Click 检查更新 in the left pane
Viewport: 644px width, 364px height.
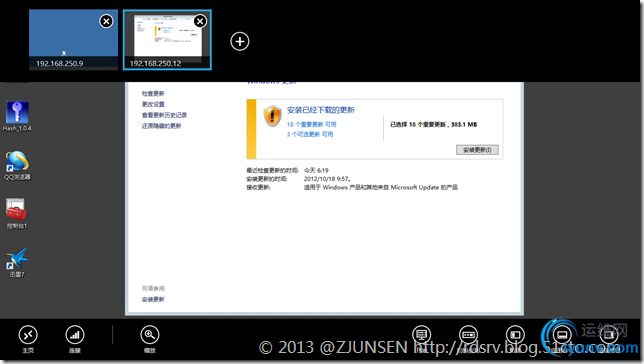pyautogui.click(x=153, y=94)
